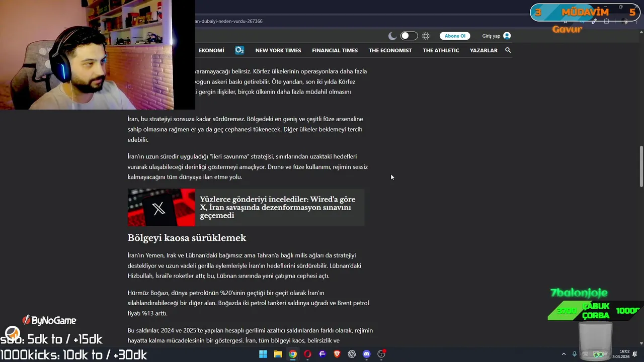Click the paragraph starting 'İran, bu stratejiyi'

(x=245, y=129)
